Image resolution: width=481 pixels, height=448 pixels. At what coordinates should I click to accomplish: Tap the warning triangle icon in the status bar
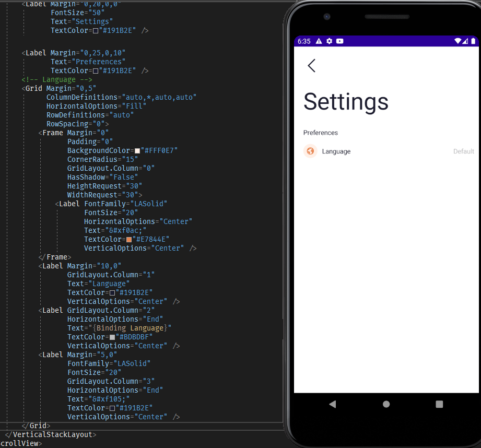[x=319, y=41]
